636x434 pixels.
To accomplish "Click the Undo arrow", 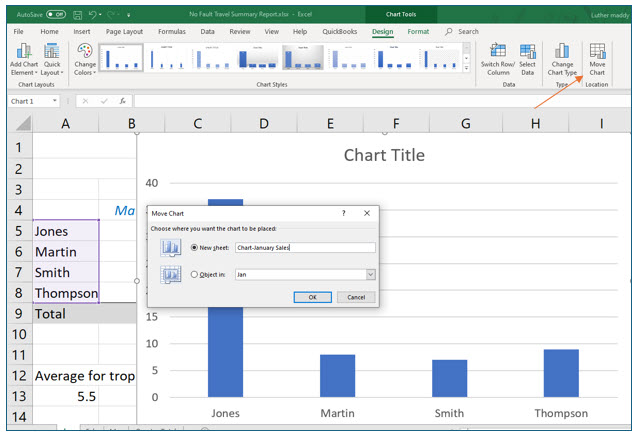I will click(92, 15).
